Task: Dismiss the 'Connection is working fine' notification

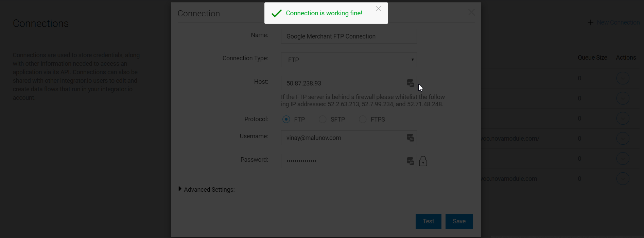Action: point(378,9)
